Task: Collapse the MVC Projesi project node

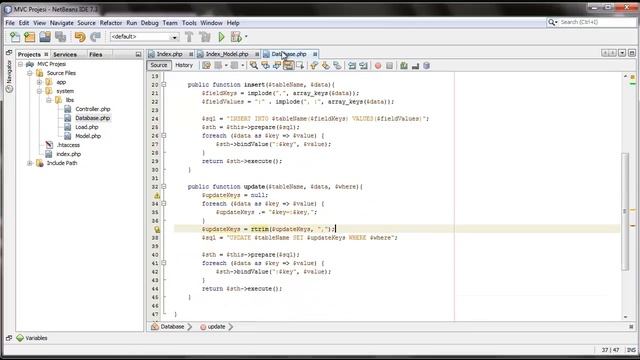Action: [20, 64]
